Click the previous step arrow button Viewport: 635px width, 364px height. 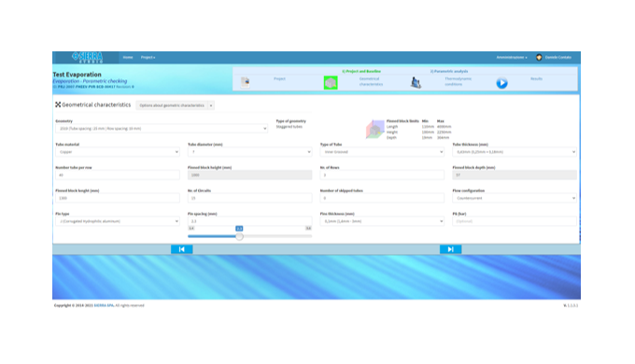pos(182,249)
